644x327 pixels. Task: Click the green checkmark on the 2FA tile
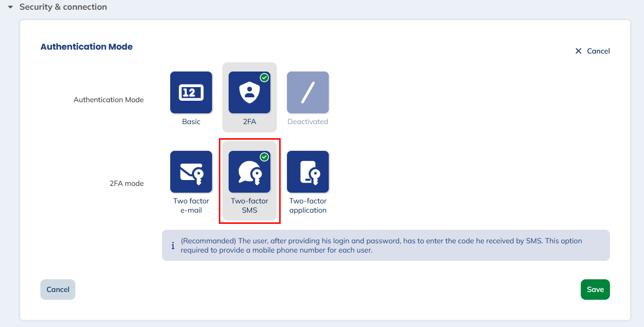coord(264,78)
